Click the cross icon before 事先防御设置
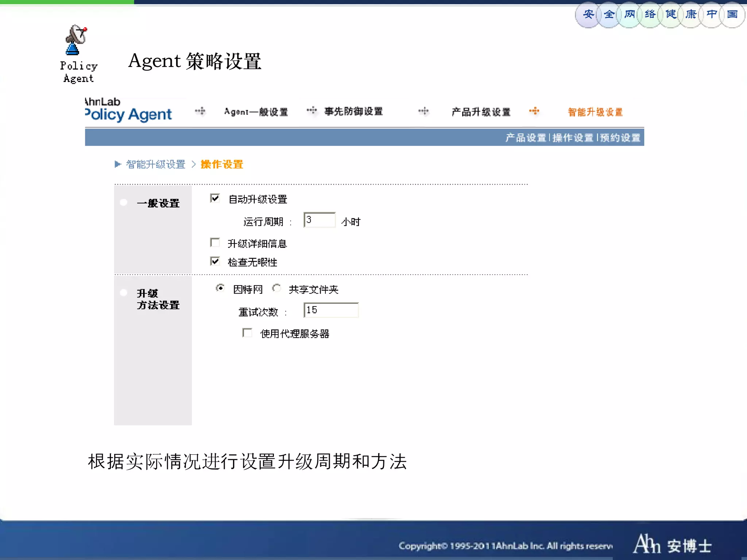The height and width of the screenshot is (560, 747). 312,110
